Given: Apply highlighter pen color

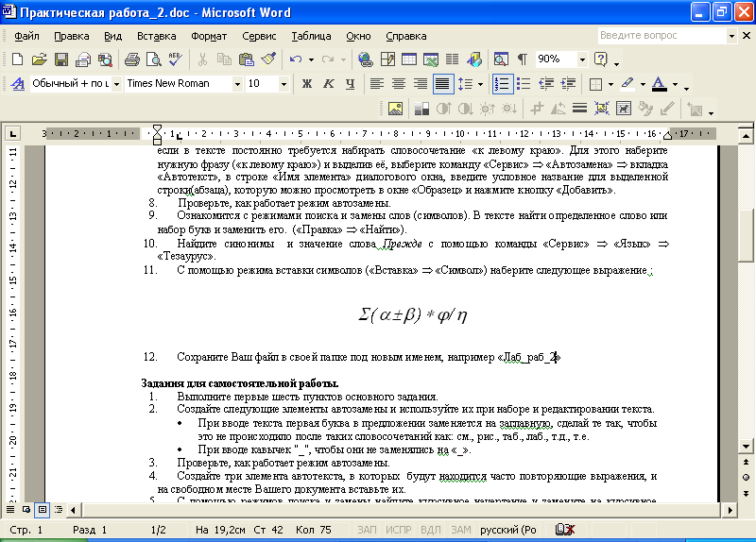Looking at the screenshot, I should [627, 84].
